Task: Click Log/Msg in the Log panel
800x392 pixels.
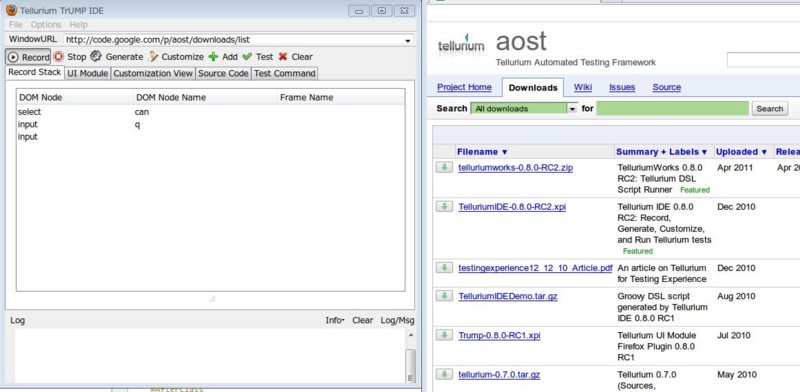Action: point(397,321)
